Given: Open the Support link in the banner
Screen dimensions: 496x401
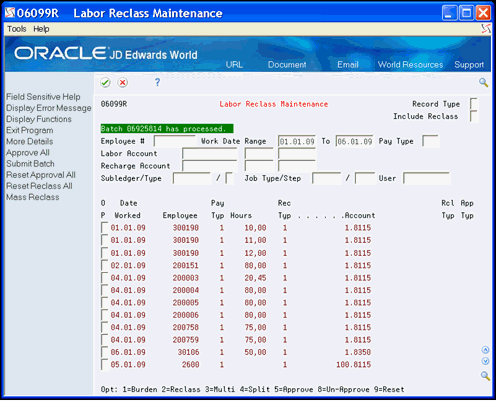Looking at the screenshot, I should click(x=469, y=64).
